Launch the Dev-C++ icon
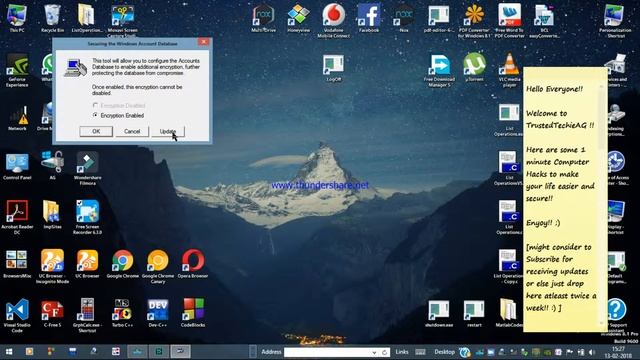This screenshot has width=640, height=360. point(158,313)
